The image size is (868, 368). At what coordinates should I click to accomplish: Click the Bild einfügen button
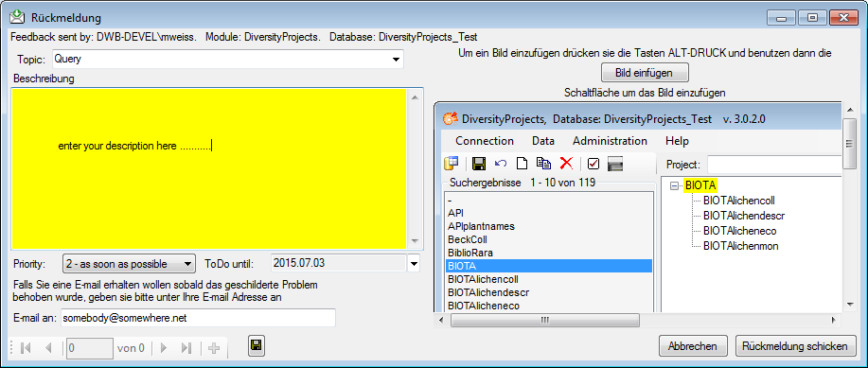[x=645, y=73]
